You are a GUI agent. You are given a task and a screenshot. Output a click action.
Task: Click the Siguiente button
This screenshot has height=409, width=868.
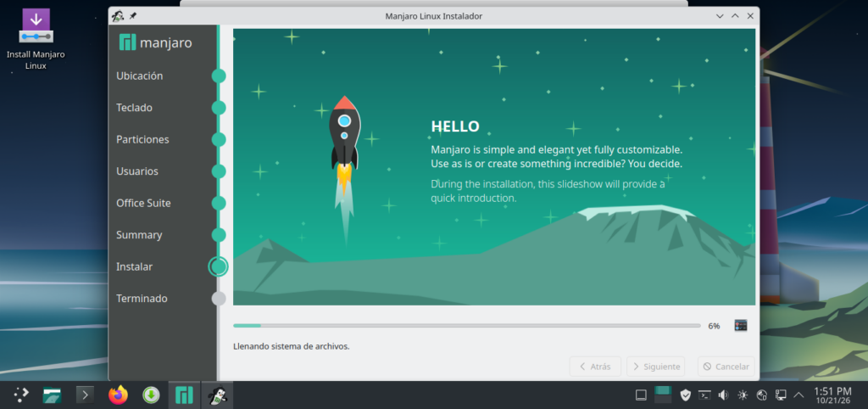point(655,367)
